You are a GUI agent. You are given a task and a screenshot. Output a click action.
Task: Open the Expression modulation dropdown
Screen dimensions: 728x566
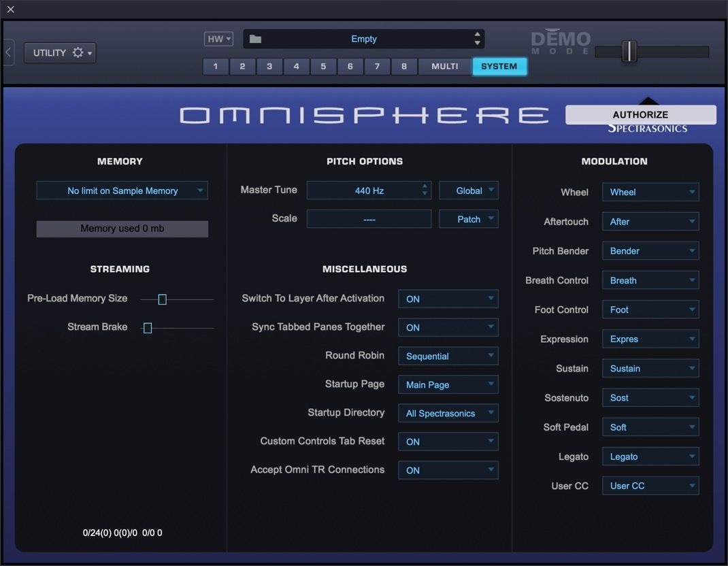650,339
